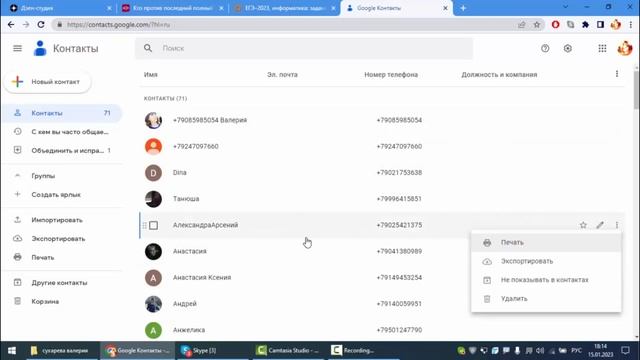Open the Google apps grid
Image resolution: width=640 pixels, height=360 pixels.
(x=602, y=49)
